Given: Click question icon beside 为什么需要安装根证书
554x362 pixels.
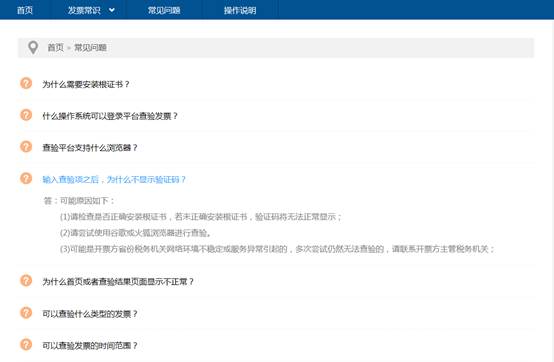Looking at the screenshot, I should 26,83.
